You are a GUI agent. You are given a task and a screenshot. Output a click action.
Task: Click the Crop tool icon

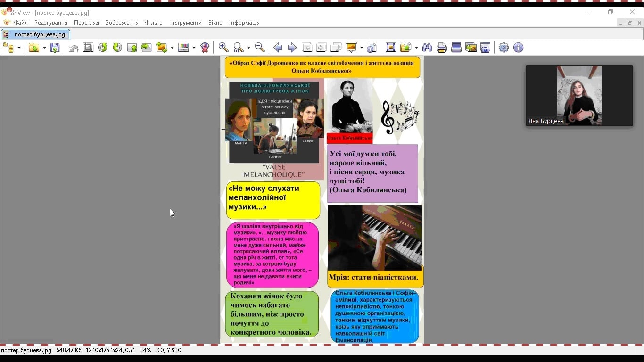[88, 48]
